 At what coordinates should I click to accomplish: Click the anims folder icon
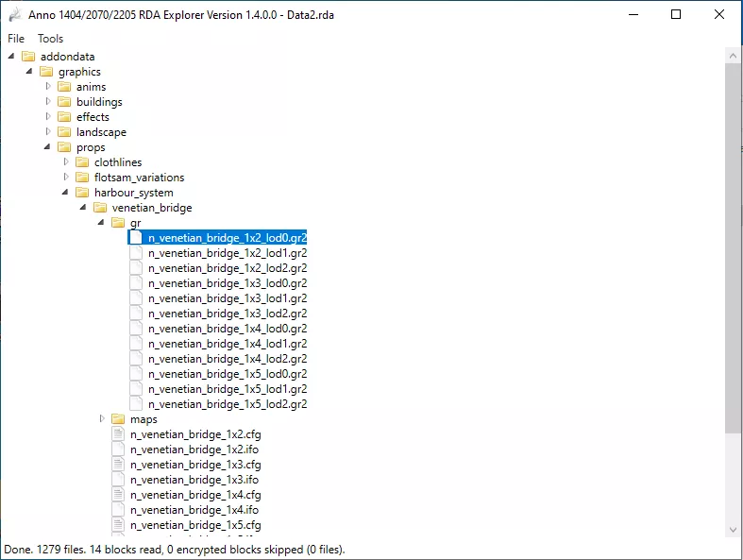pyautogui.click(x=64, y=87)
